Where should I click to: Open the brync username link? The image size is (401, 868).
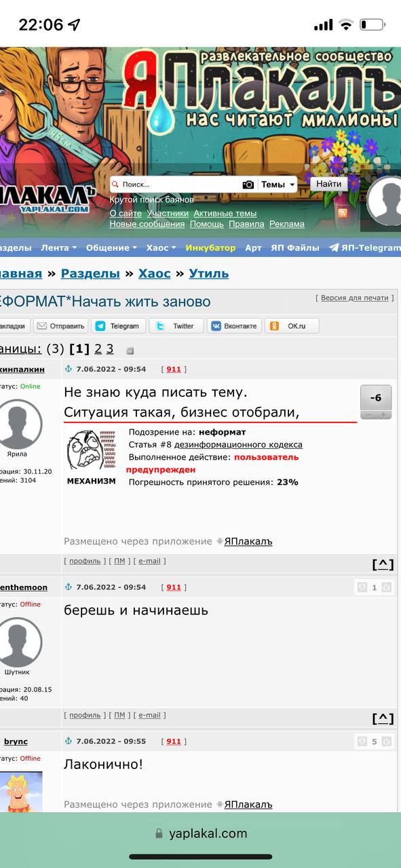point(16,741)
